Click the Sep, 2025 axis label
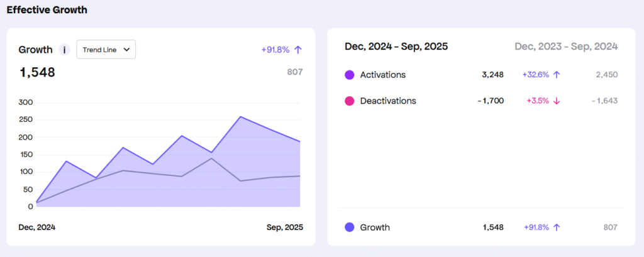The image size is (644, 257). tap(284, 227)
